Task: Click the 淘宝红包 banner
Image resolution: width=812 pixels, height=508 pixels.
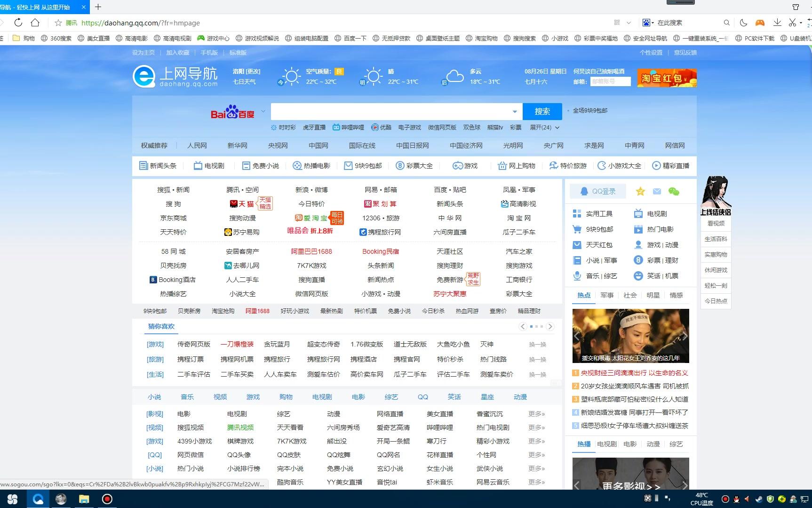Action: click(x=667, y=78)
